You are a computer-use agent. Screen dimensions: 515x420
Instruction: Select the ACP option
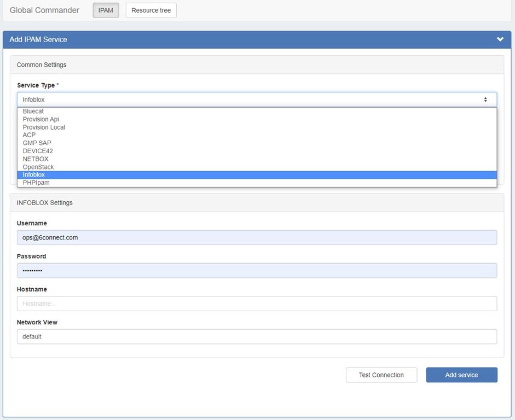tap(29, 135)
